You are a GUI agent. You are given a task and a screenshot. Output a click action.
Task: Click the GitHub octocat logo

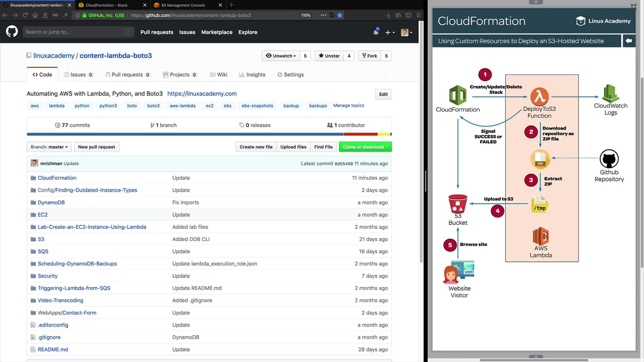pos(12,32)
